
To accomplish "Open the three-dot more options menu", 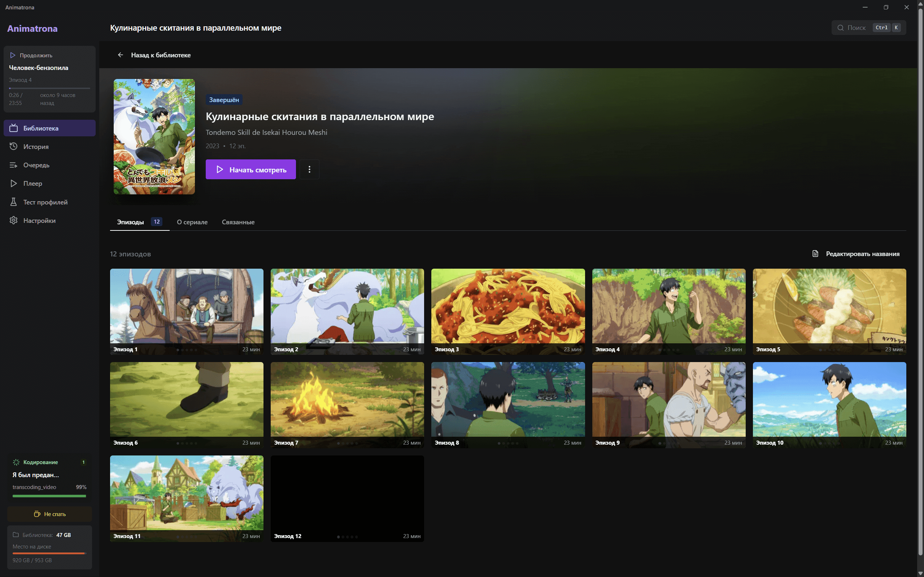I will coord(309,169).
